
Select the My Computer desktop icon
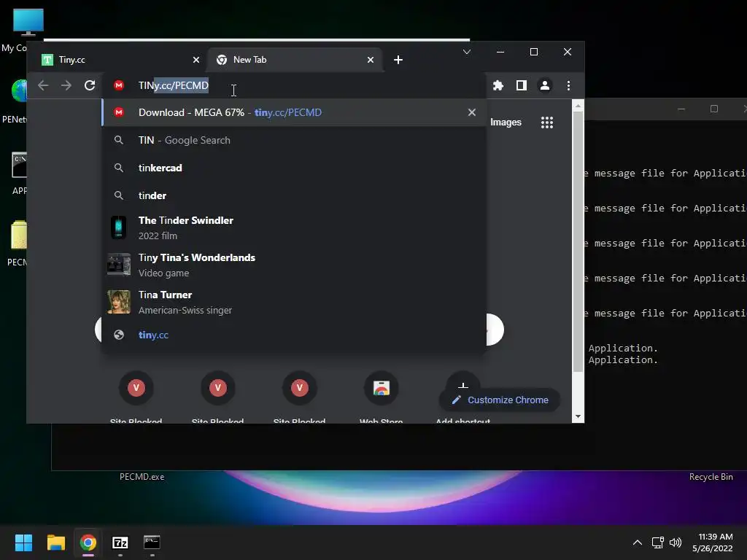click(28, 22)
